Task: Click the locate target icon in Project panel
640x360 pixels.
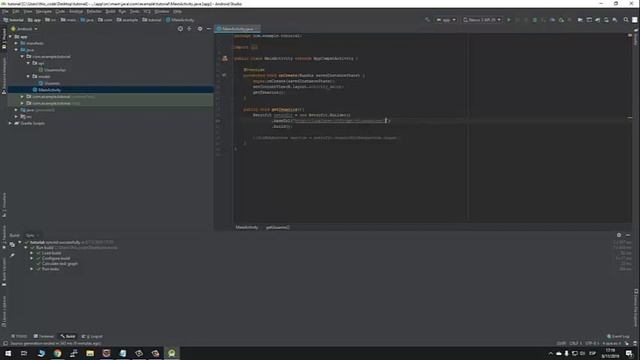Action: pos(180,29)
